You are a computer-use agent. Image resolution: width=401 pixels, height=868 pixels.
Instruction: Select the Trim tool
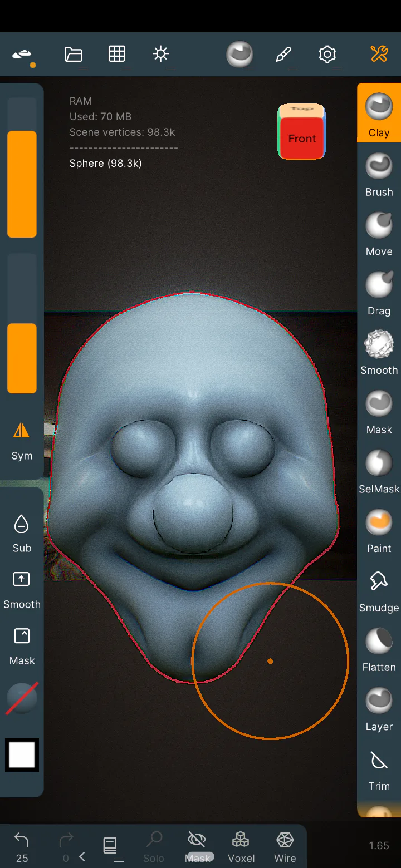click(379, 768)
